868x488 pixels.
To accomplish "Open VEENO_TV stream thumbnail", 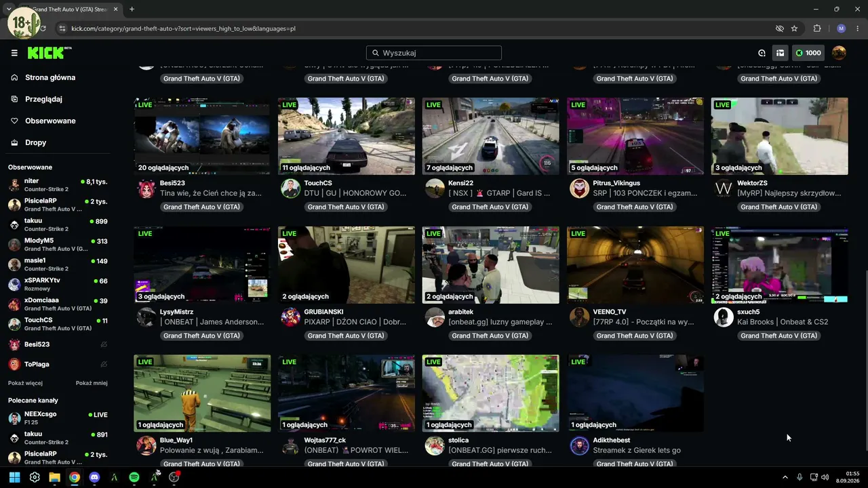I will click(x=635, y=265).
